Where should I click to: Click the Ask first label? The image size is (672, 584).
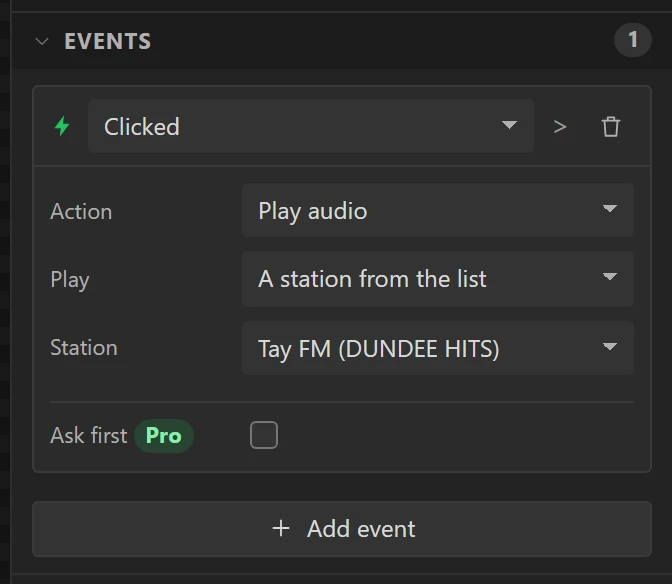[x=89, y=436]
